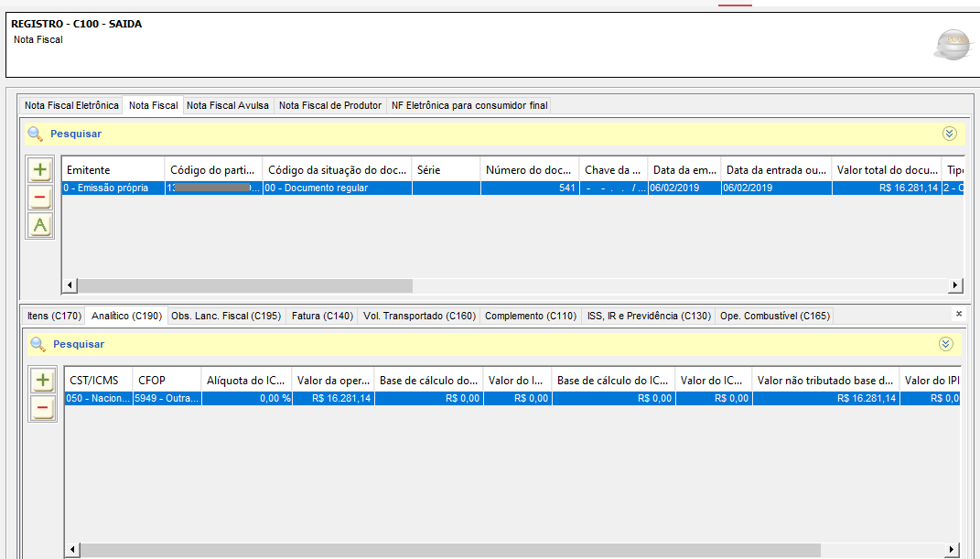Click the magnifier icon in top Pesquisar bar

pyautogui.click(x=35, y=134)
